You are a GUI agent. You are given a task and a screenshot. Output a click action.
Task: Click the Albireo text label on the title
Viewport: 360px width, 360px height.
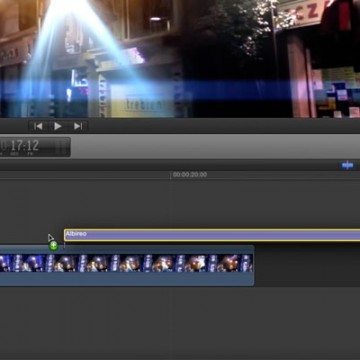pyautogui.click(x=76, y=234)
